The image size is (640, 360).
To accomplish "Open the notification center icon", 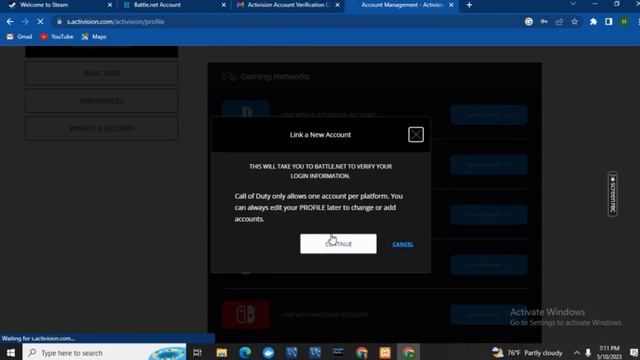I will tap(633, 352).
